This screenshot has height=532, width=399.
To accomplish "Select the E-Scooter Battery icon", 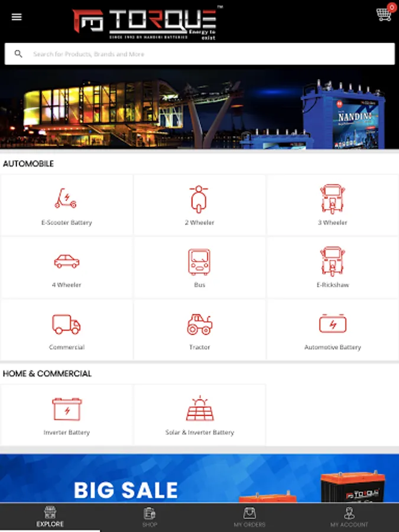I will click(66, 198).
